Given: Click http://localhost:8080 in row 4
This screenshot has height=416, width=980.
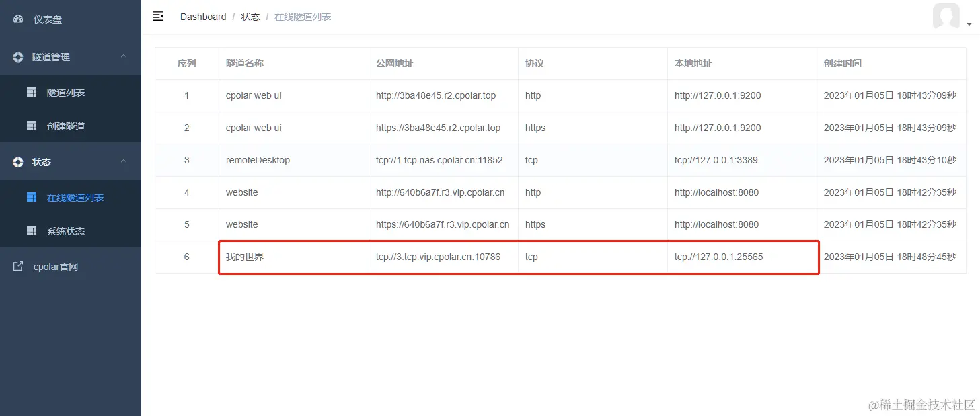Looking at the screenshot, I should point(716,192).
